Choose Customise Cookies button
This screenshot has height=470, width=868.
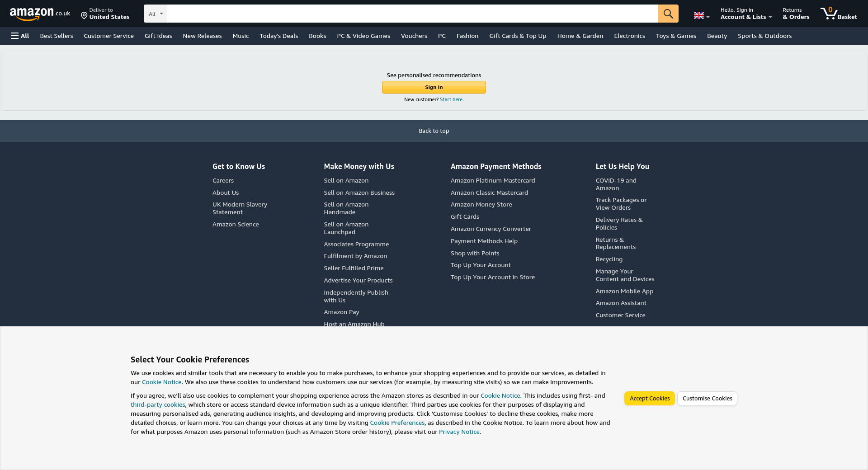707,398
